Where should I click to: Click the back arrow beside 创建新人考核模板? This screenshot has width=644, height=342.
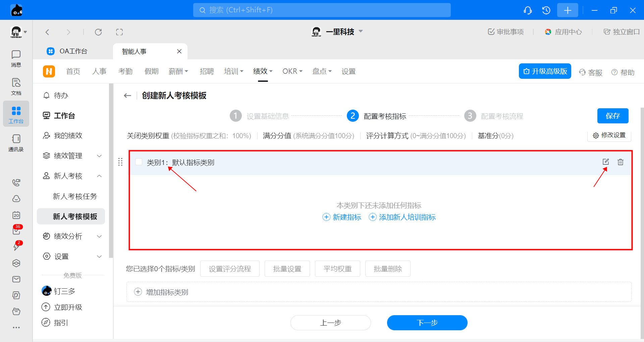point(127,96)
